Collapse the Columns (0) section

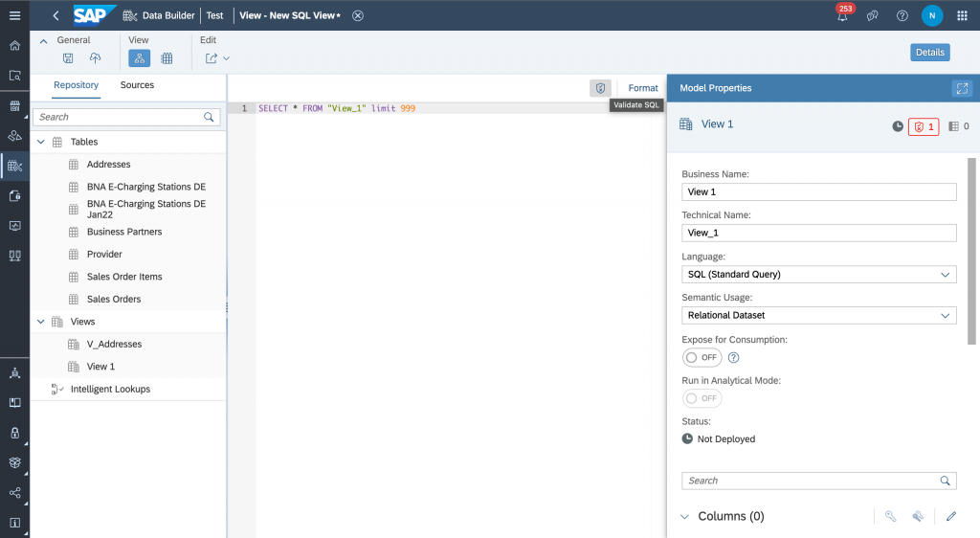click(x=685, y=517)
